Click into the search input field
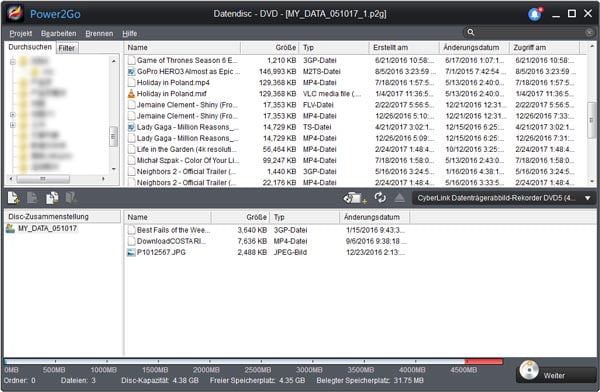 point(530,33)
